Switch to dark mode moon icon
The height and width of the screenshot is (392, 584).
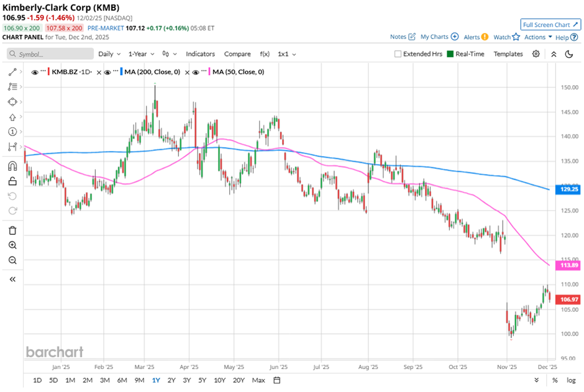[568, 54]
